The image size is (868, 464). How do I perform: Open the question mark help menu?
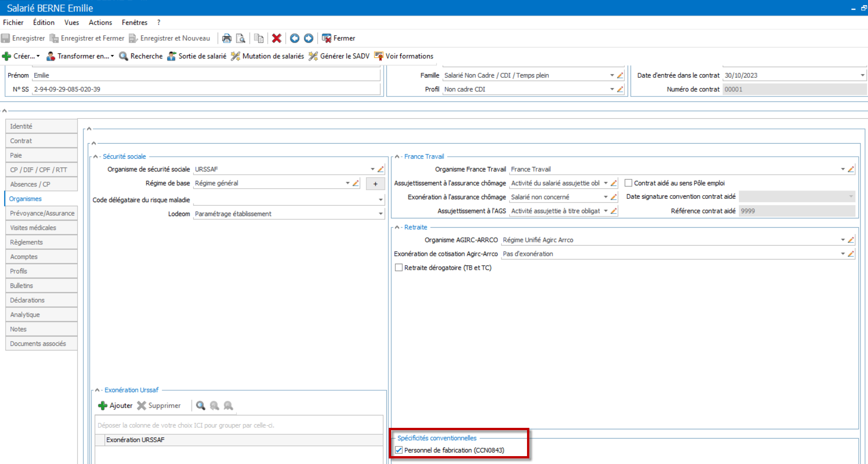click(159, 22)
